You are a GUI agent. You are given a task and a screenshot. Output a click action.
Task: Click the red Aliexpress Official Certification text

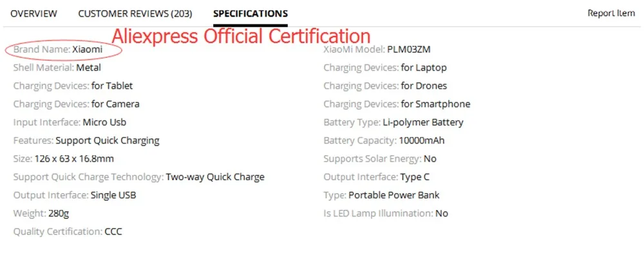point(241,36)
